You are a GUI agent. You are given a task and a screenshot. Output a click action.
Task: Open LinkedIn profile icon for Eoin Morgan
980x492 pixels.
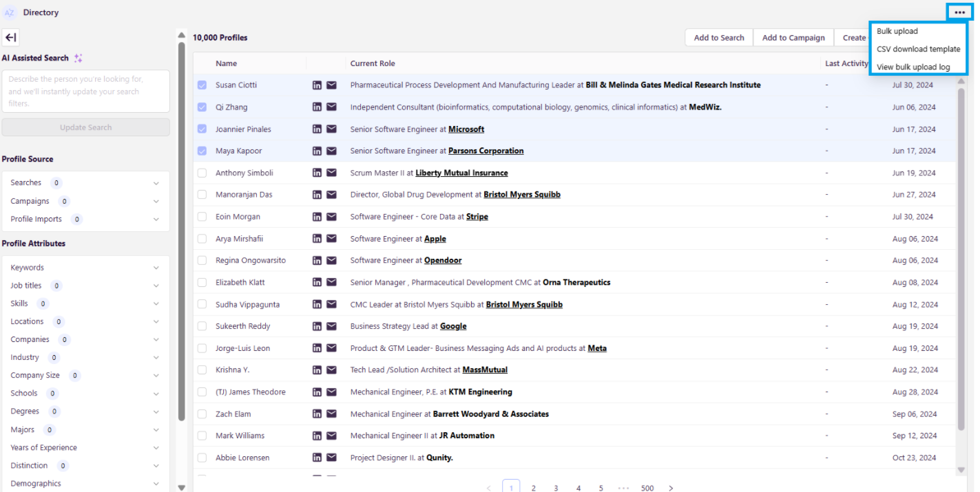pos(317,217)
